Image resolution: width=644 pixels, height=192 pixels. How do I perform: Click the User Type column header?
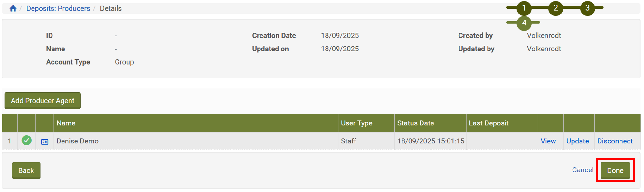(356, 123)
